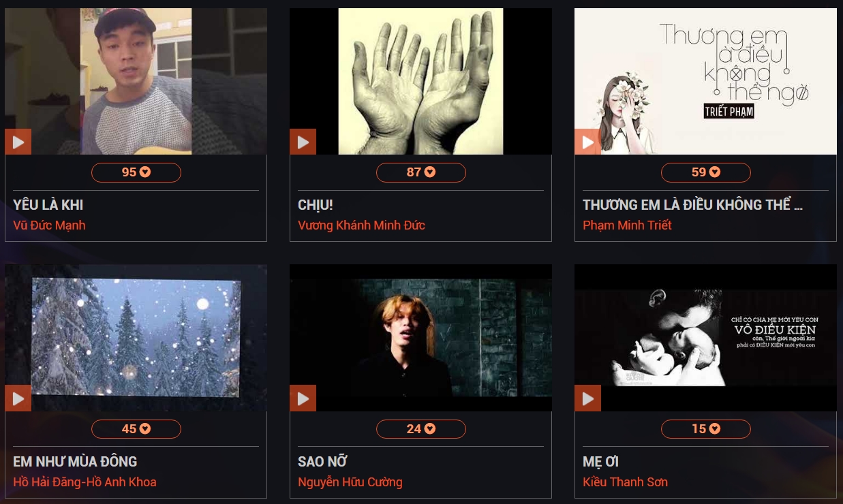Open the Phạm Minh Triết artist page

tap(627, 225)
